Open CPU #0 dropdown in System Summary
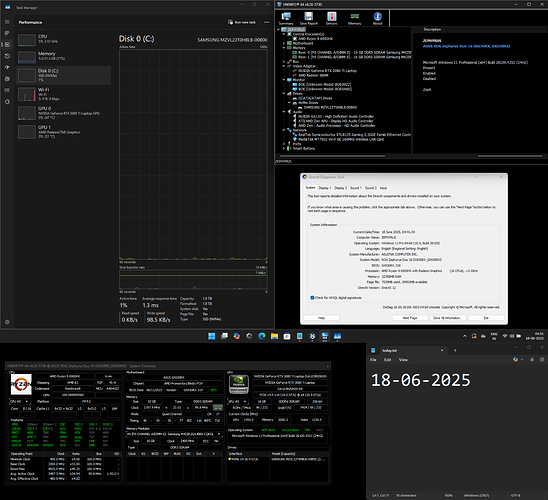This screenshot has height=500, width=548. click(x=20, y=401)
